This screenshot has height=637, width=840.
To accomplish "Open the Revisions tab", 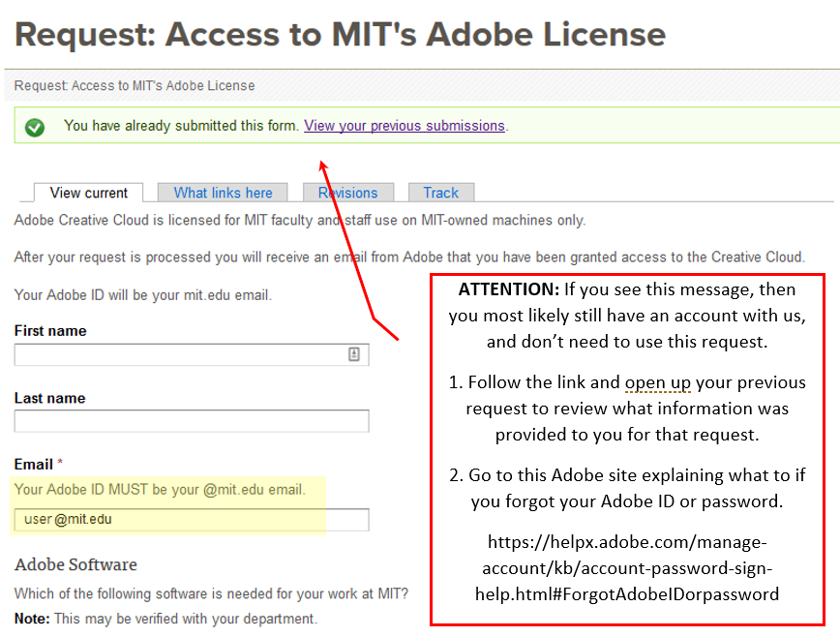I will pyautogui.click(x=347, y=193).
